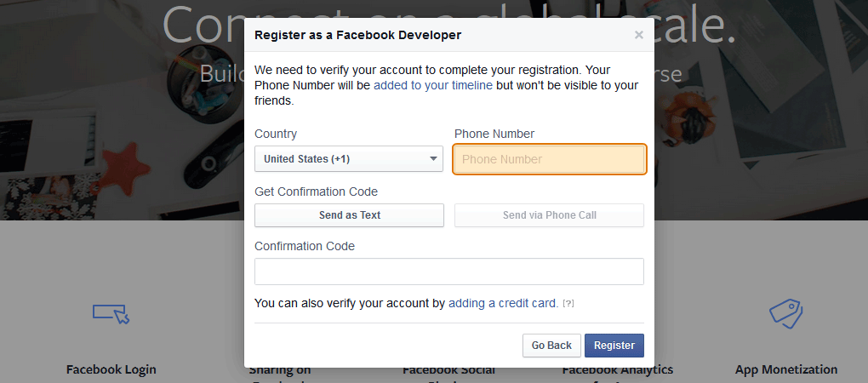
Task: Follow the 'adding a credit card' link
Action: [503, 303]
